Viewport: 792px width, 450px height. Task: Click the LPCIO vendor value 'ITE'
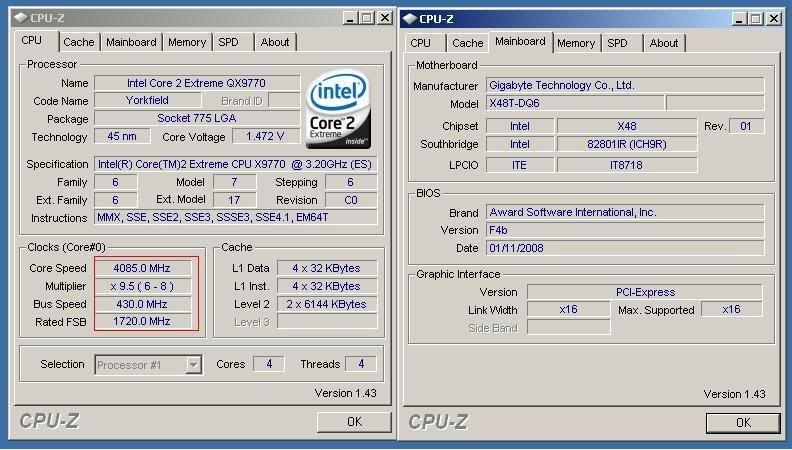520,165
